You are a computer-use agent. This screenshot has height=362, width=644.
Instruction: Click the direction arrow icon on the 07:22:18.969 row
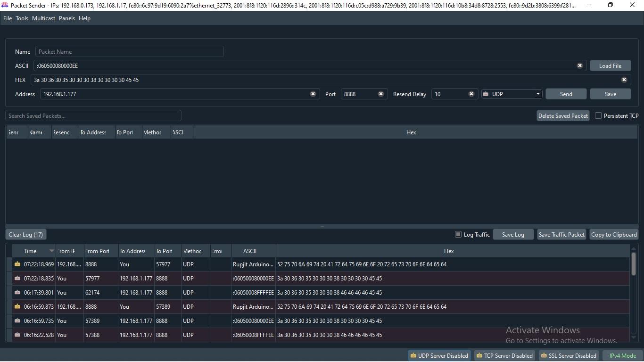click(x=17, y=264)
